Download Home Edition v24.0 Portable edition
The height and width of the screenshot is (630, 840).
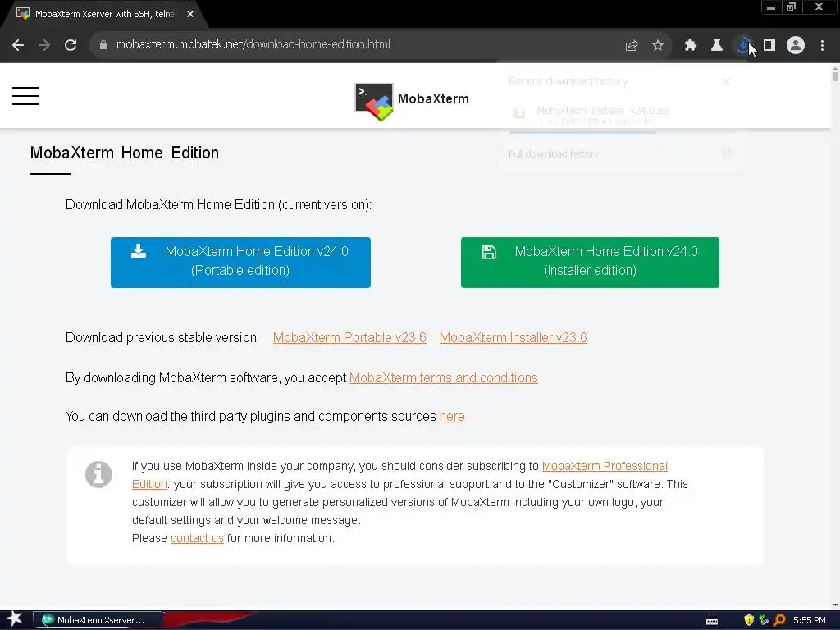tap(240, 262)
